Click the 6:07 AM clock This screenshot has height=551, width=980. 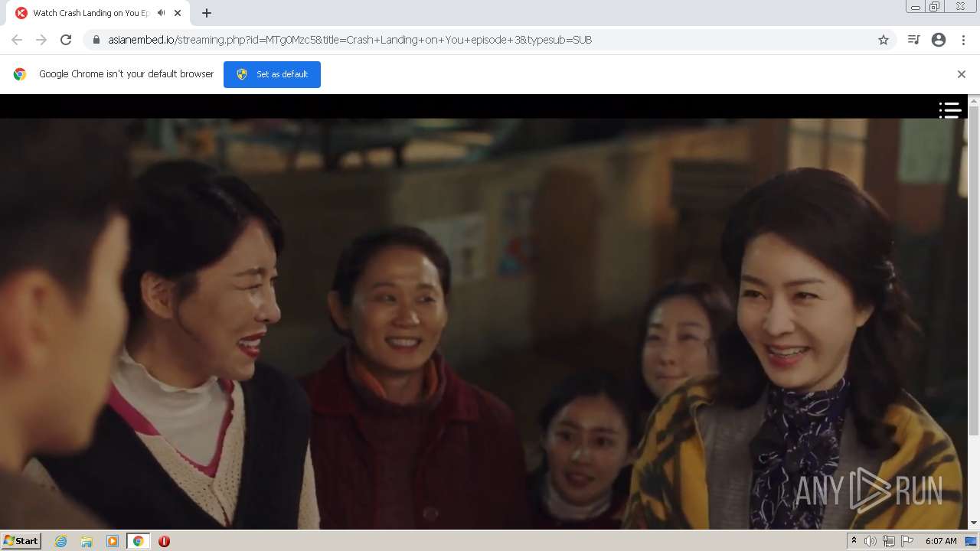tap(941, 541)
